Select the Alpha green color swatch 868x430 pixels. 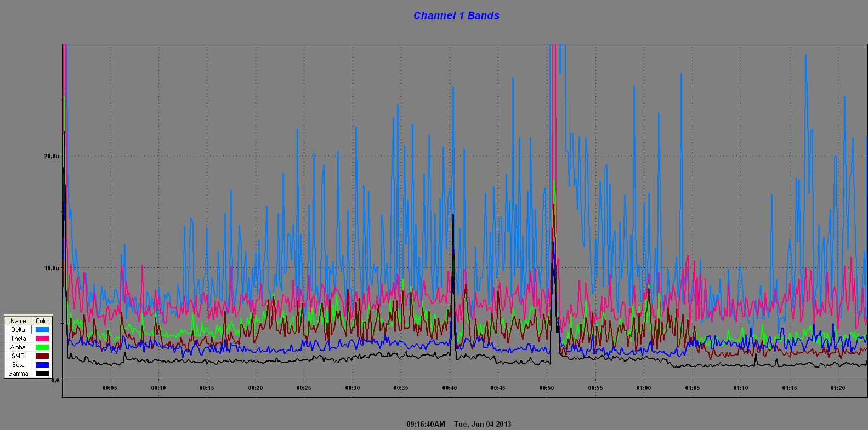(x=42, y=347)
